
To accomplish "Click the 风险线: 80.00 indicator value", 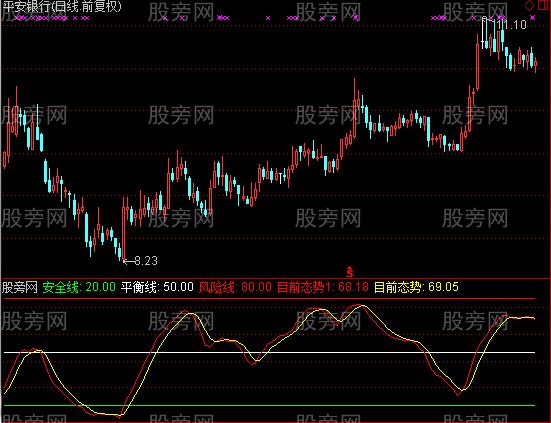I will pyautogui.click(x=235, y=287).
